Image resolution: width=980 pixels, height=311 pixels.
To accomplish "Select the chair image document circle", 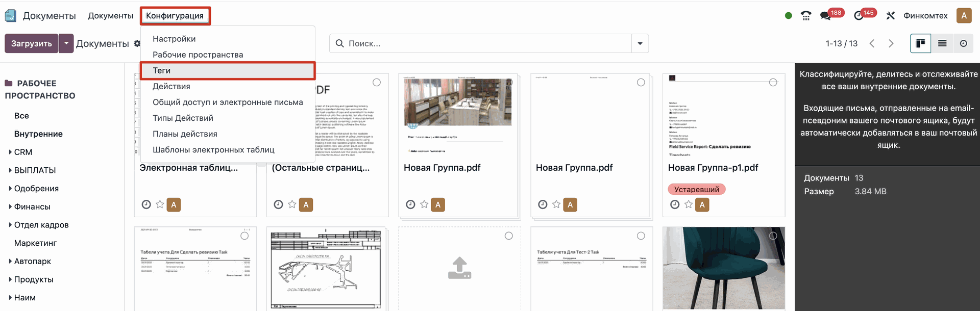I will [773, 236].
